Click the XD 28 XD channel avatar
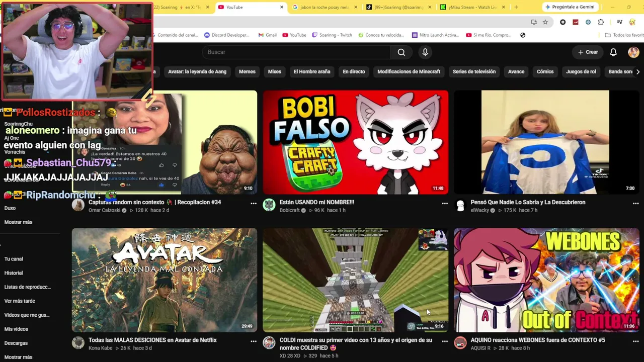Screen dimensions: 644x362 click(269, 343)
